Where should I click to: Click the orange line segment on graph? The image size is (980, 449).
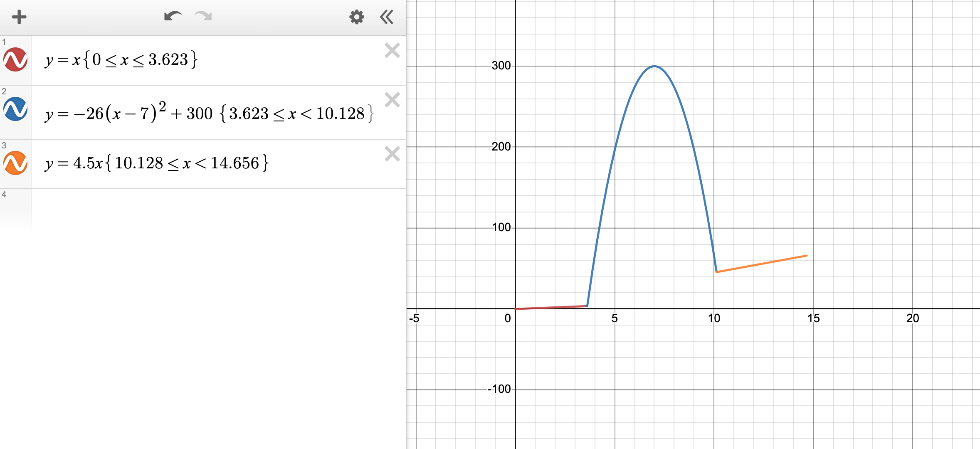tap(762, 264)
